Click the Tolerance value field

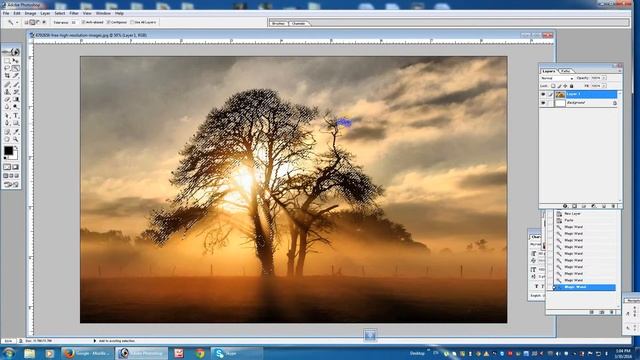pyautogui.click(x=73, y=22)
